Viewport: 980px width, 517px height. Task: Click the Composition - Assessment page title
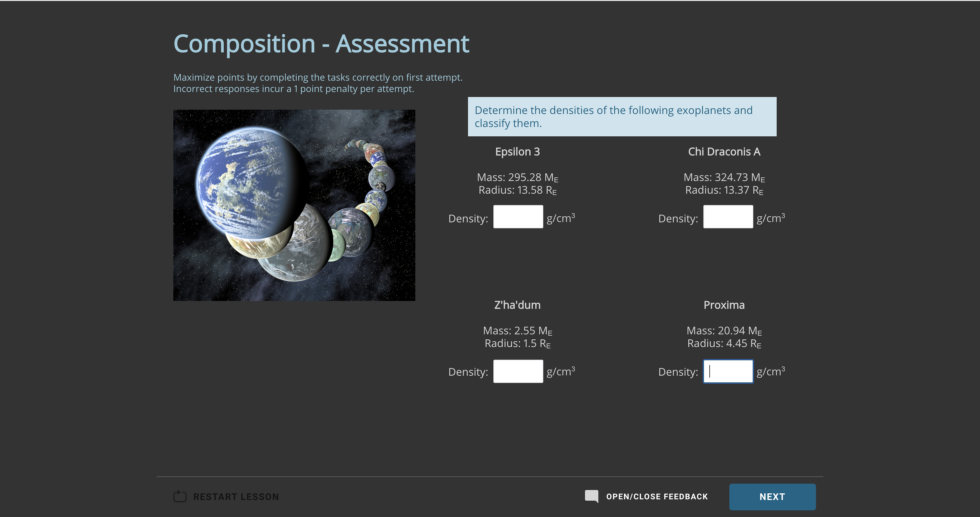click(321, 43)
